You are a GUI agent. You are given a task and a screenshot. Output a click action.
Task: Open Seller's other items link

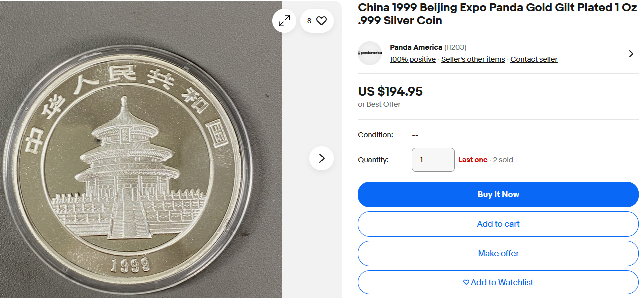(x=473, y=59)
